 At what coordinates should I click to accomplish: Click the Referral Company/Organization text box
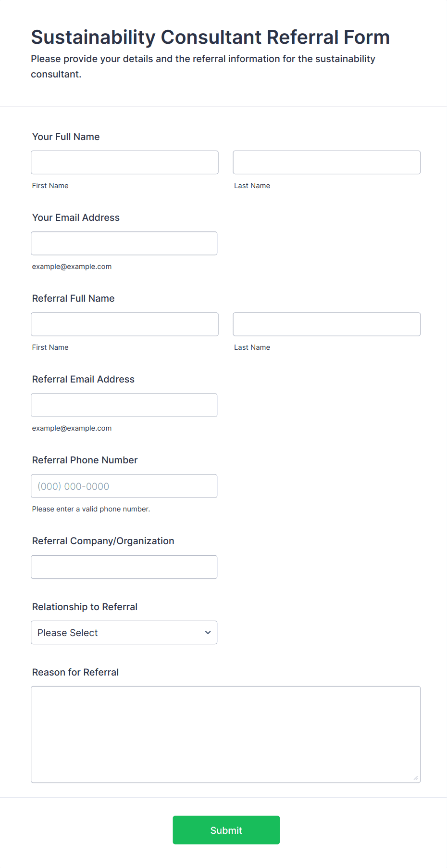pos(124,567)
